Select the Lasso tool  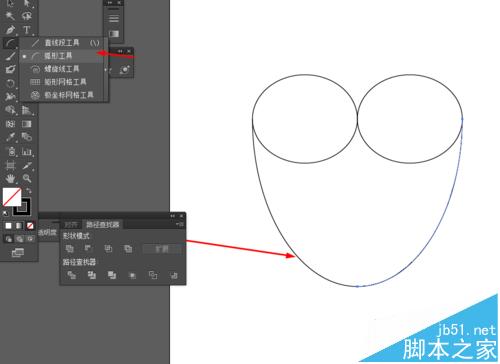(x=27, y=16)
